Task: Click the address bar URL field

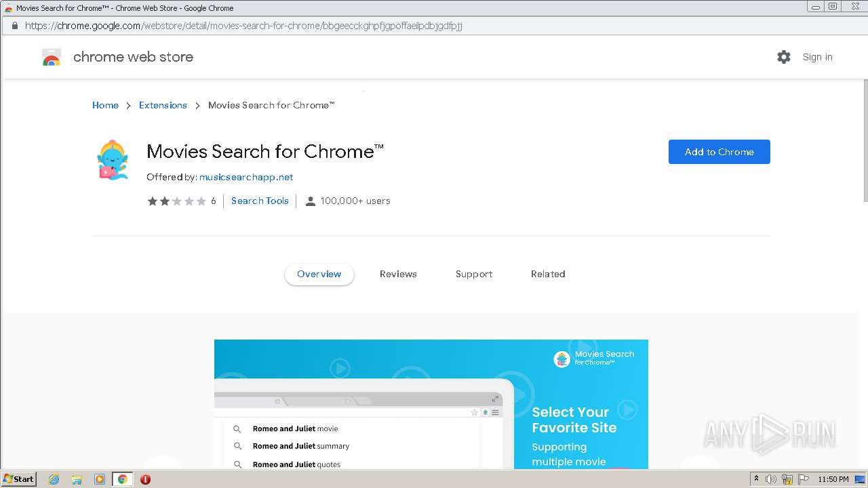Action: pos(434,26)
